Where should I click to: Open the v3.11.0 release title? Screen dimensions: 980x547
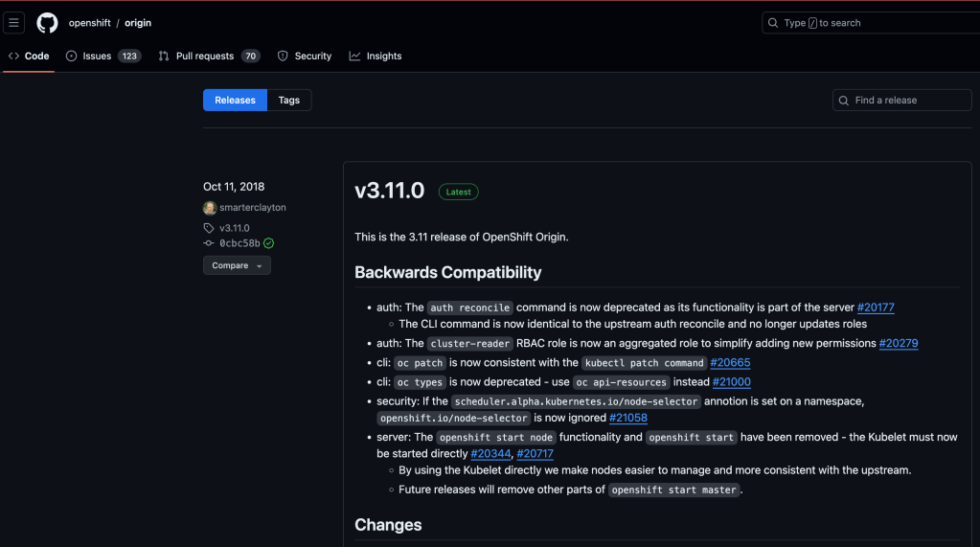(389, 191)
